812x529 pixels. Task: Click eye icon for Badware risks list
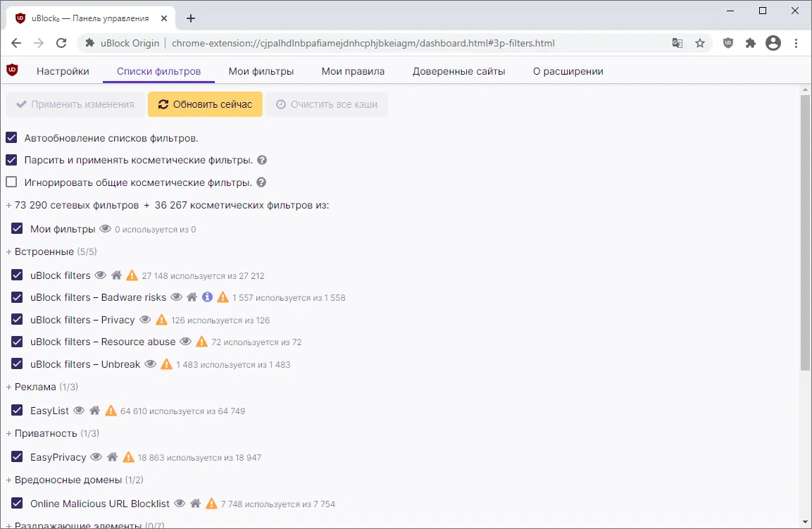click(x=177, y=297)
